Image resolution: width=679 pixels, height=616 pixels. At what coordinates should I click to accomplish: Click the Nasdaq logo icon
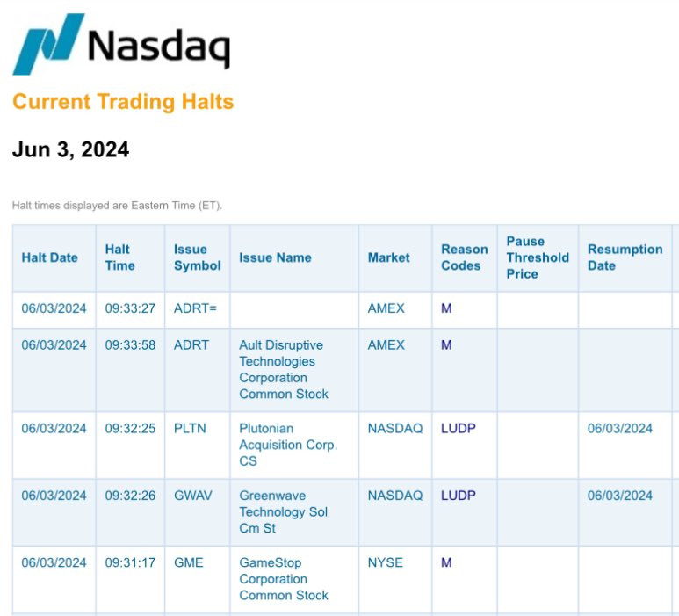[x=48, y=44]
